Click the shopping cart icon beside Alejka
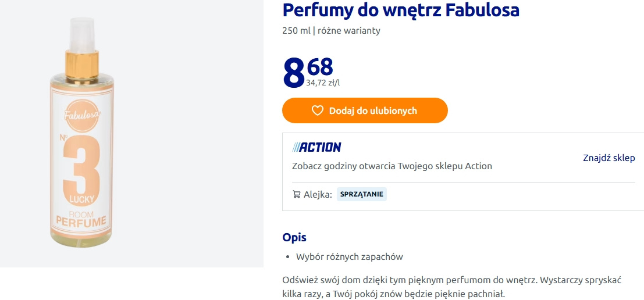The height and width of the screenshot is (300, 644). (297, 194)
